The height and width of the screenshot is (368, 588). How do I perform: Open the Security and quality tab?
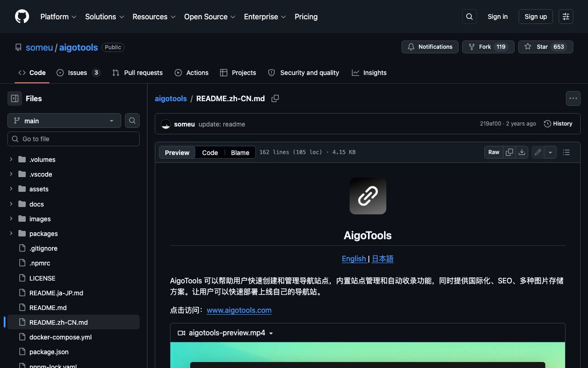coord(304,73)
